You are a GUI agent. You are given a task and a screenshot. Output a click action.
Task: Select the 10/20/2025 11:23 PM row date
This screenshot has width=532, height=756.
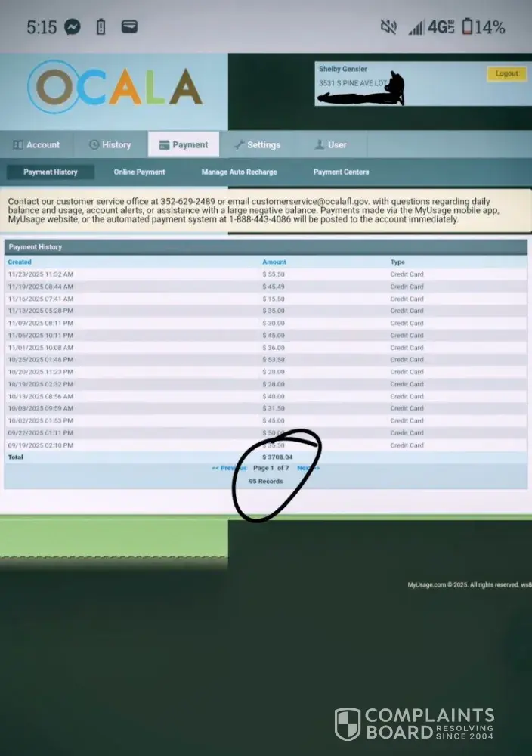41,372
